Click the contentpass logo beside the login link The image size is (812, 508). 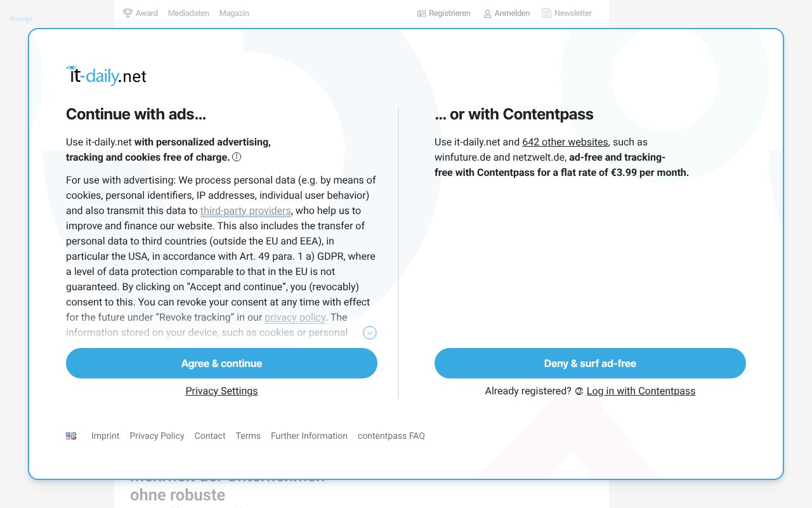[x=579, y=391]
